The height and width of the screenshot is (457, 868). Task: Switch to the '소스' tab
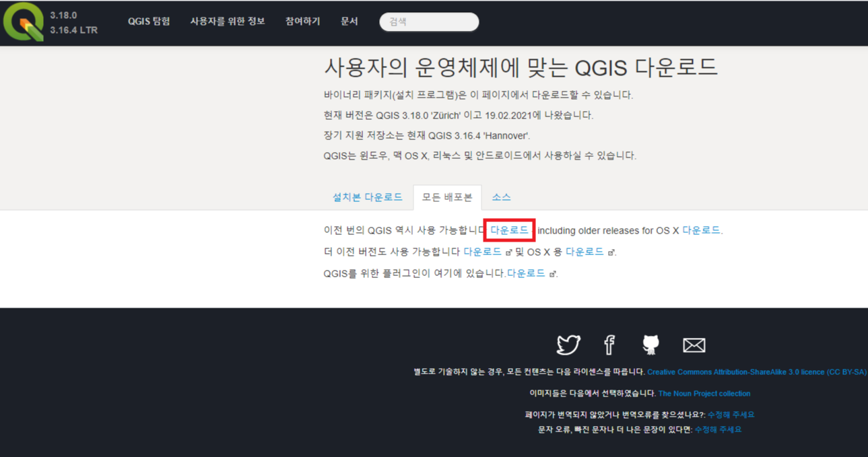(x=501, y=197)
